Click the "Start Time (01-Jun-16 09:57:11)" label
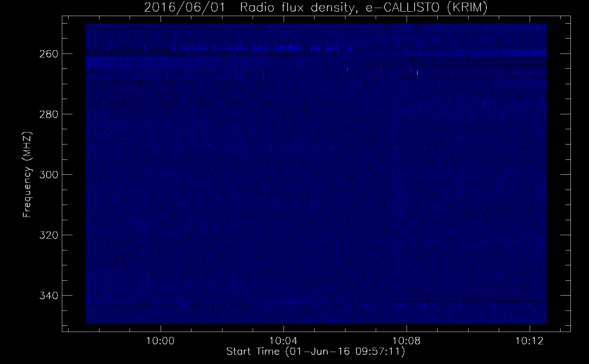 316,352
